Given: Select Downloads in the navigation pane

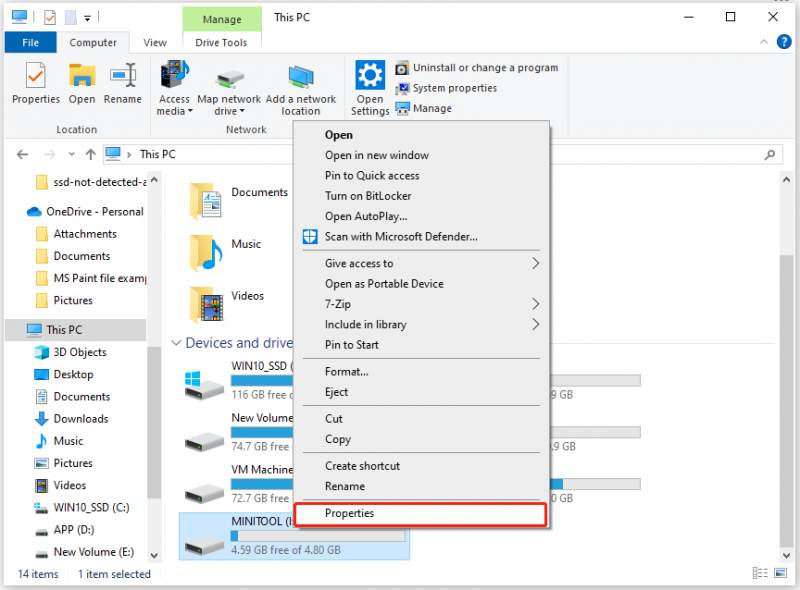Looking at the screenshot, I should [81, 419].
